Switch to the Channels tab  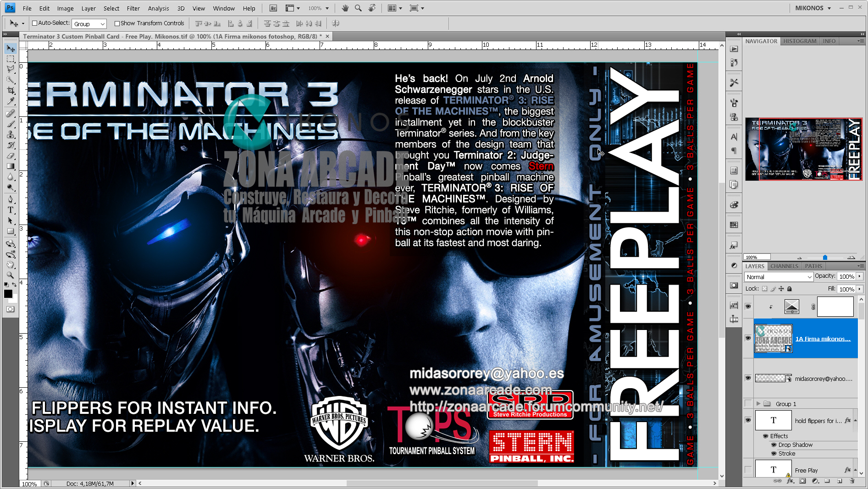click(784, 266)
